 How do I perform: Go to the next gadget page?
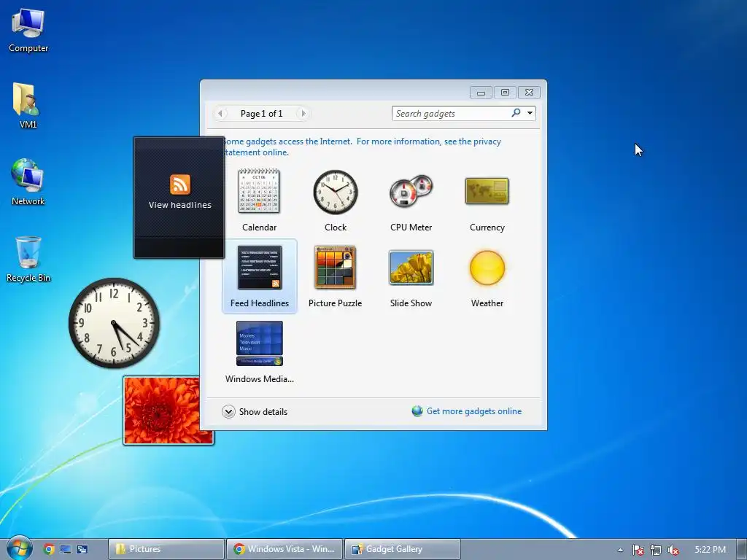(303, 113)
